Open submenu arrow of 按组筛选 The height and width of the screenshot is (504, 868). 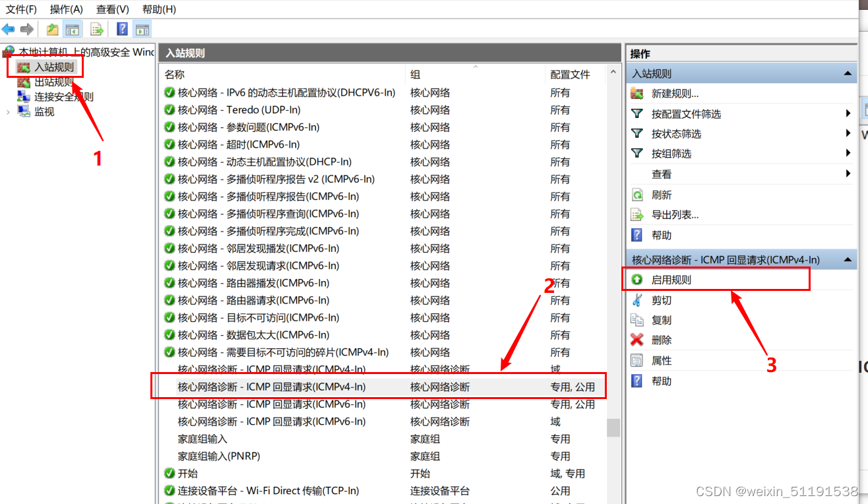[x=848, y=154]
